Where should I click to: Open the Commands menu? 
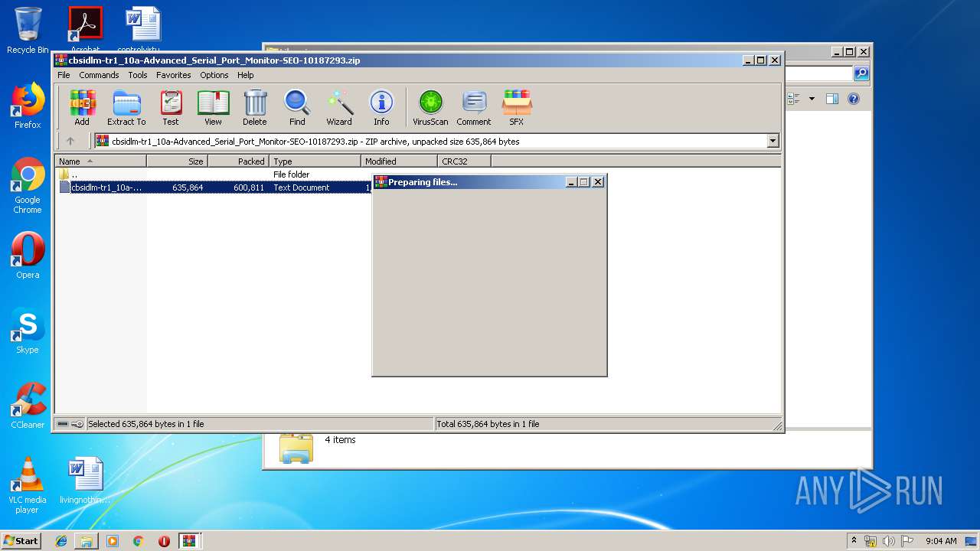pos(99,75)
